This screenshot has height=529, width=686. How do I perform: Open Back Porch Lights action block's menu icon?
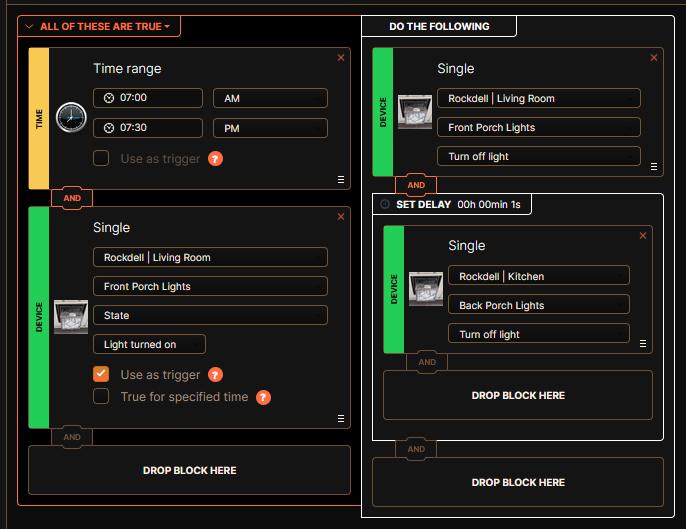(643, 343)
